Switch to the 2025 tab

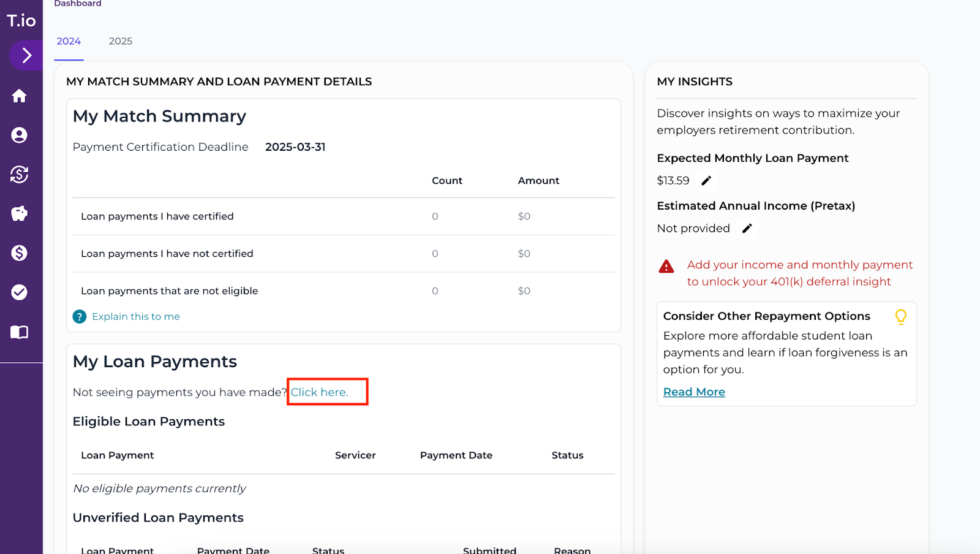(x=120, y=41)
